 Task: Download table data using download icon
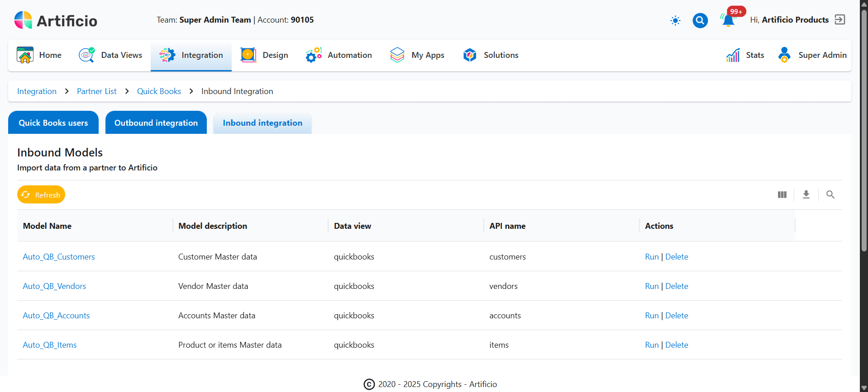806,194
